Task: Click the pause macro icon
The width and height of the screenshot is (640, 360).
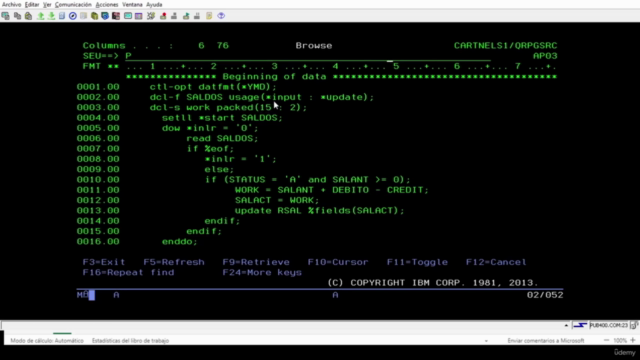Action: coord(197,16)
